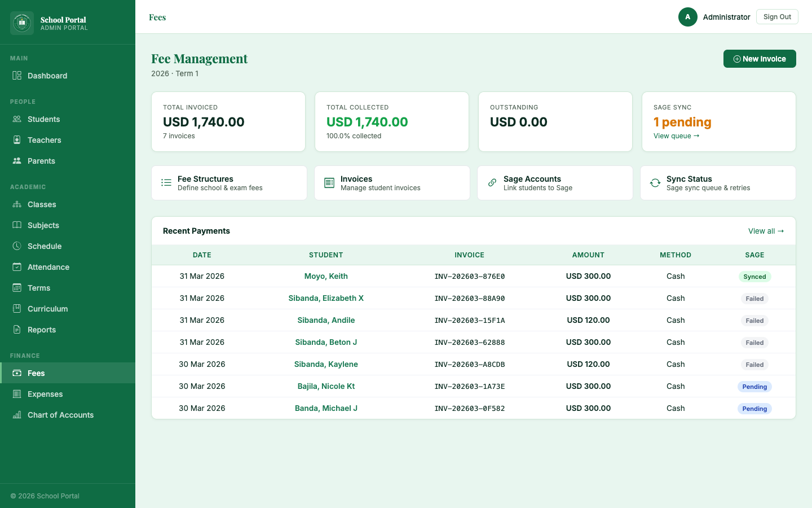Click the Attendance icon in the sidebar

[x=16, y=266]
